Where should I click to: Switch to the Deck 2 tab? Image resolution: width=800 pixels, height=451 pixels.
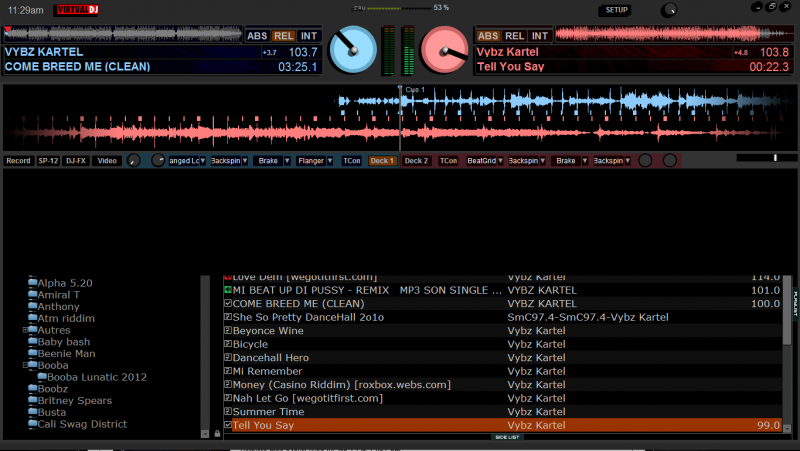(x=416, y=160)
